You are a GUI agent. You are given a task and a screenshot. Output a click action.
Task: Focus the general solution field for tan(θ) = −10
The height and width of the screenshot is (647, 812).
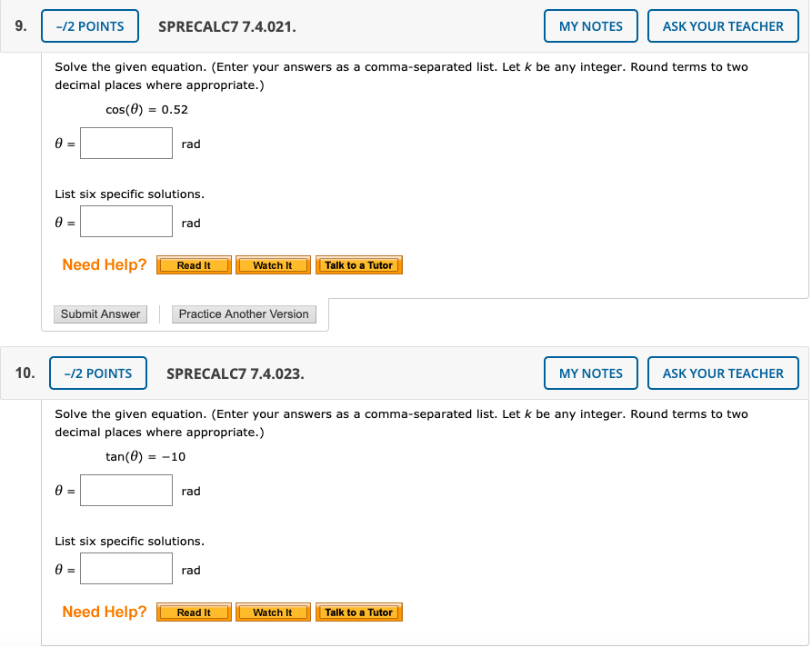(x=126, y=490)
